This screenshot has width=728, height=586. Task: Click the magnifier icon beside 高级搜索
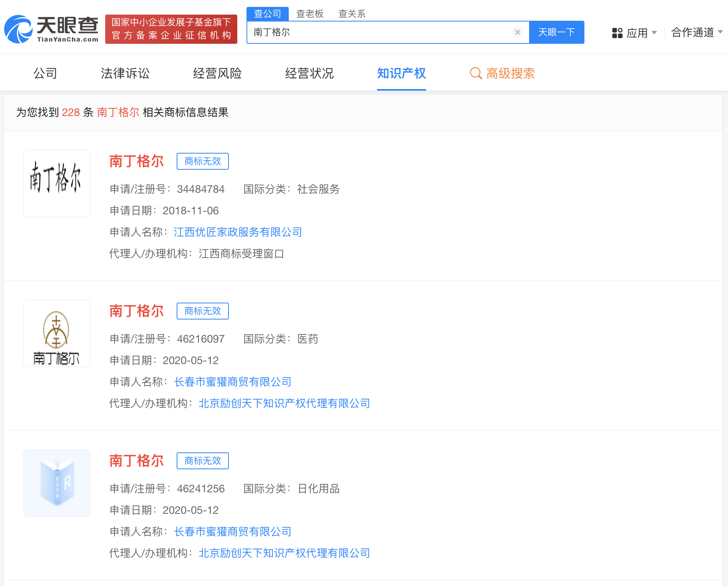pos(476,73)
